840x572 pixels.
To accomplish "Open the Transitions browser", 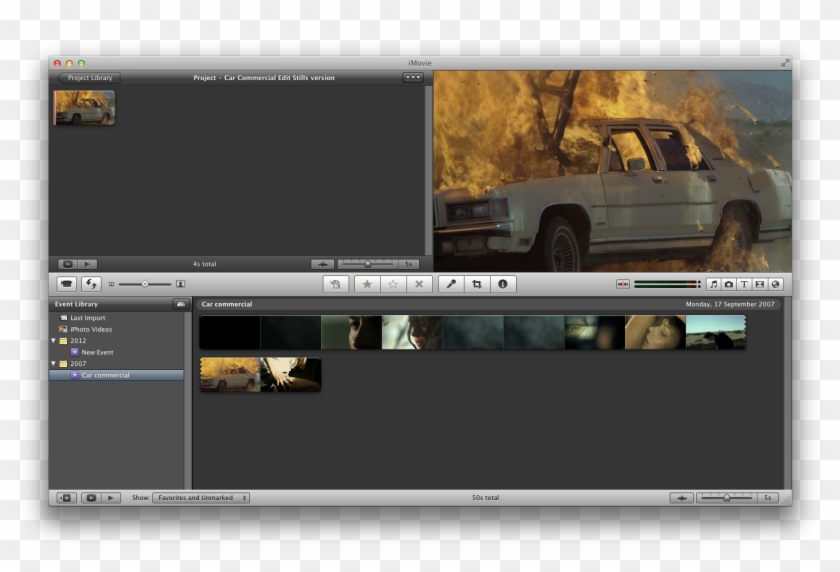I will coord(760,284).
